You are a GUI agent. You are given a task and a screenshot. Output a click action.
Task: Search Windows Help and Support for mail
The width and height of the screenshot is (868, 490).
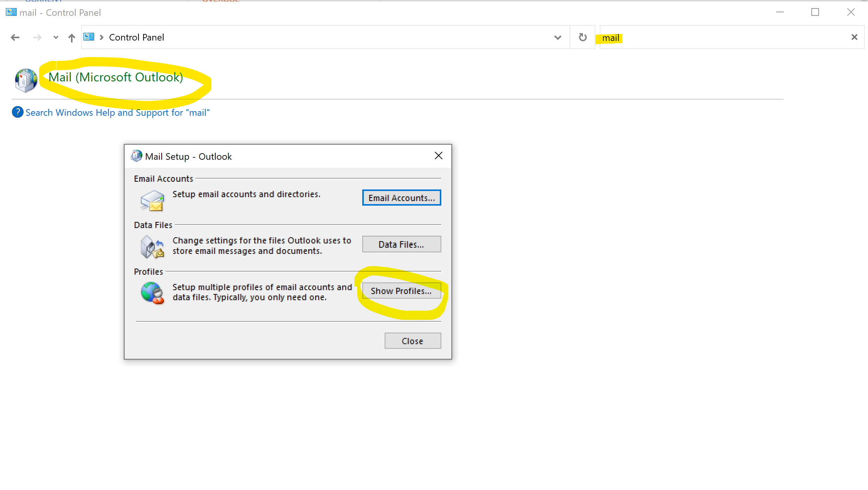pos(118,113)
